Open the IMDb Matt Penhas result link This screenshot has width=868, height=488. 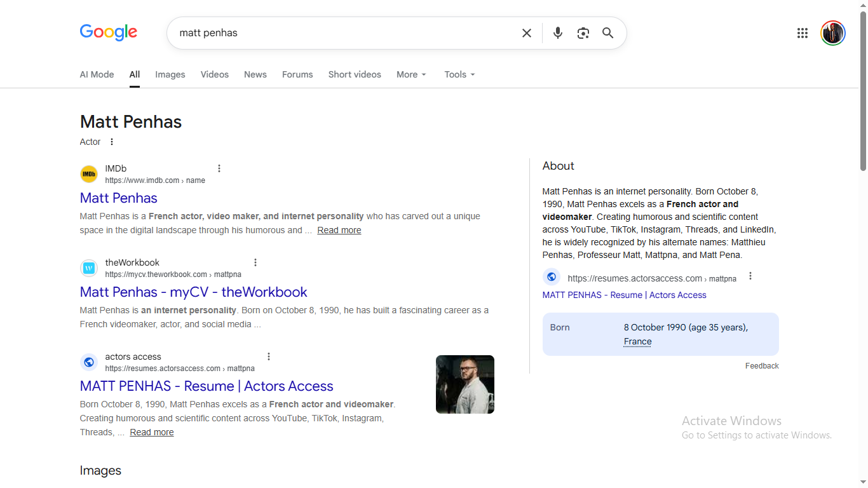[x=119, y=198]
